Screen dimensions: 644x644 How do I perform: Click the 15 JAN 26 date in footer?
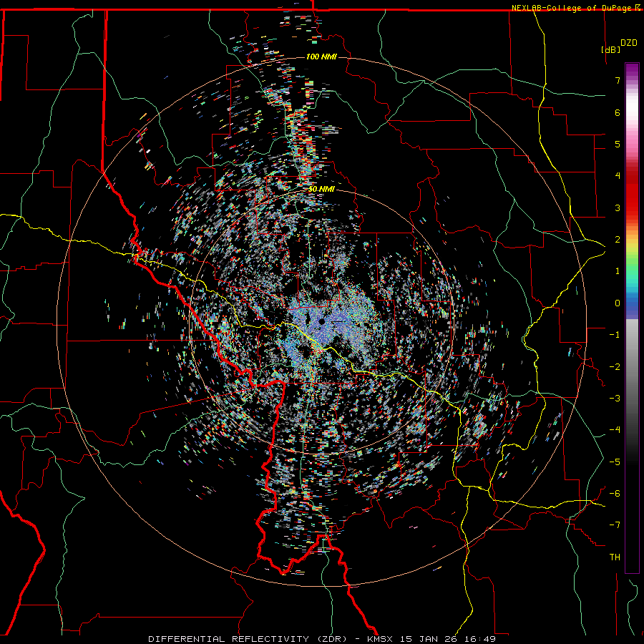coord(429,639)
